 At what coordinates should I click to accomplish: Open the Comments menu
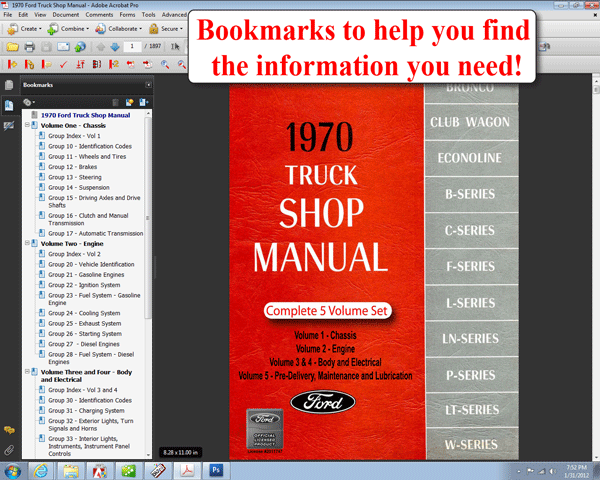point(99,15)
